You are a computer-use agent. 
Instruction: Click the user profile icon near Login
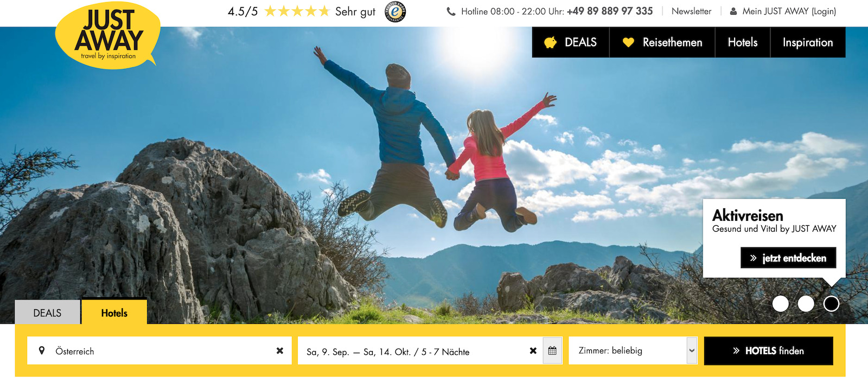click(733, 11)
